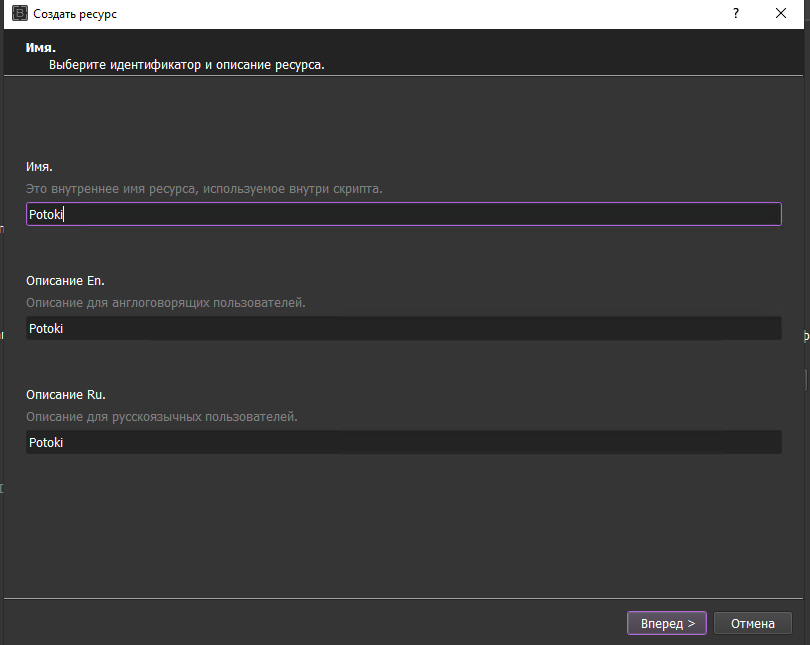Image resolution: width=810 pixels, height=645 pixels.
Task: Focus the Имя input field containing Potoki
Action: [403, 214]
